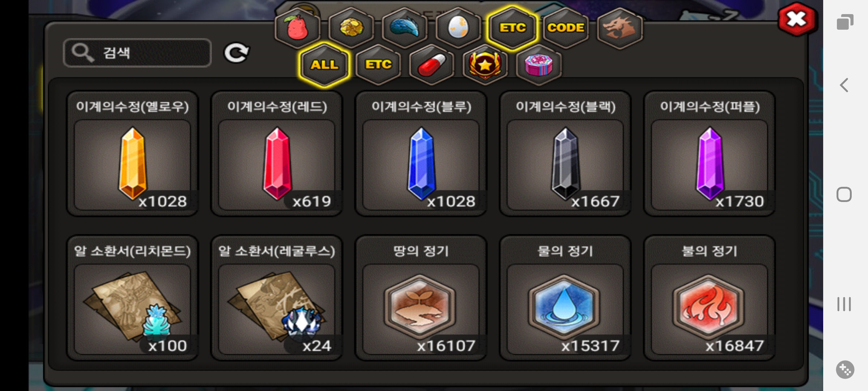This screenshot has height=391, width=868.
Task: Focus the 검색 search field
Action: click(137, 53)
